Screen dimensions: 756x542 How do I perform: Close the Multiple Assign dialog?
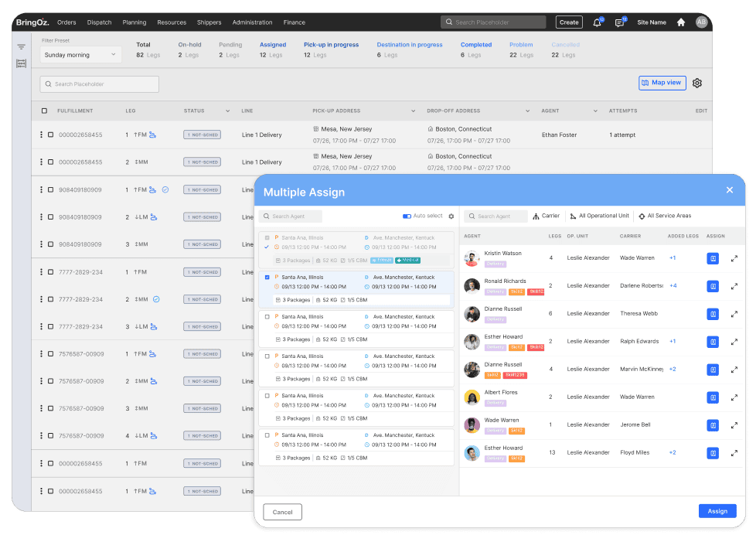click(x=730, y=190)
